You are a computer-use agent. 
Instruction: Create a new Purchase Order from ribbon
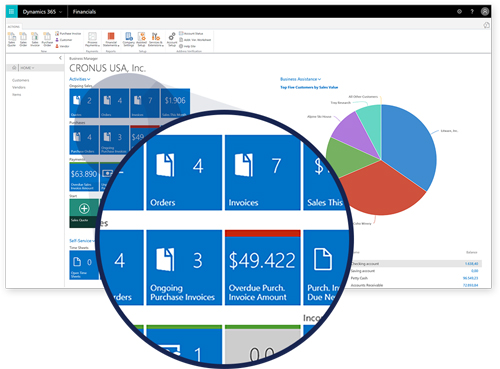click(47, 39)
